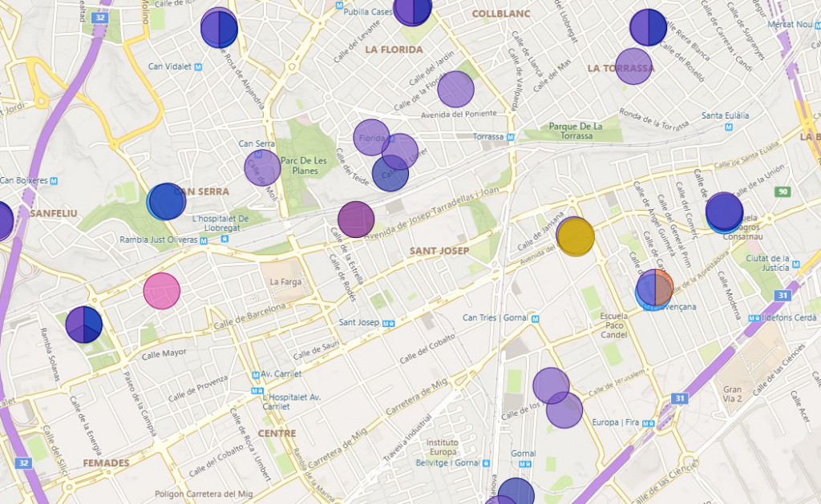The height and width of the screenshot is (504, 821).
Task: Select the bubble covering Florida station label
Action: [x=371, y=138]
